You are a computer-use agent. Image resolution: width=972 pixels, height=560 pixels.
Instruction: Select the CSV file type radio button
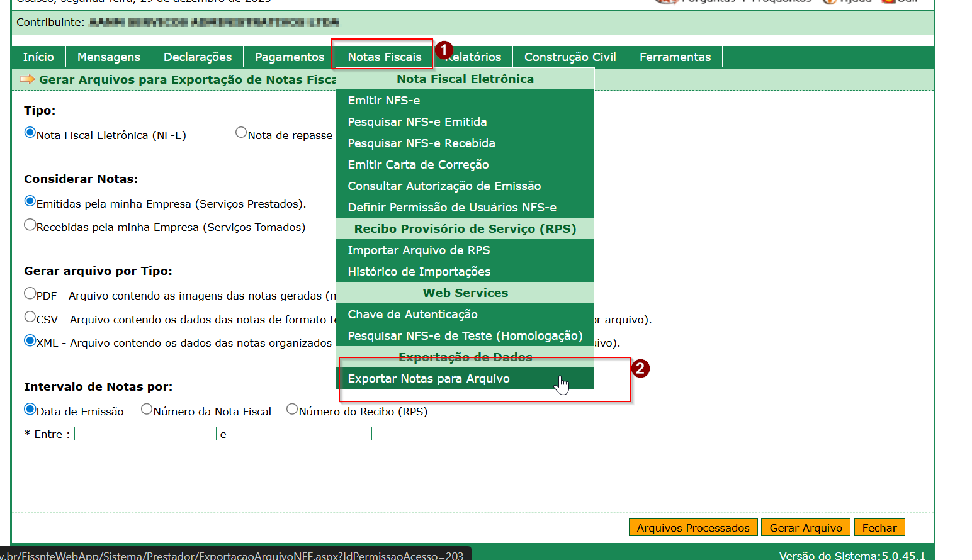[30, 316]
